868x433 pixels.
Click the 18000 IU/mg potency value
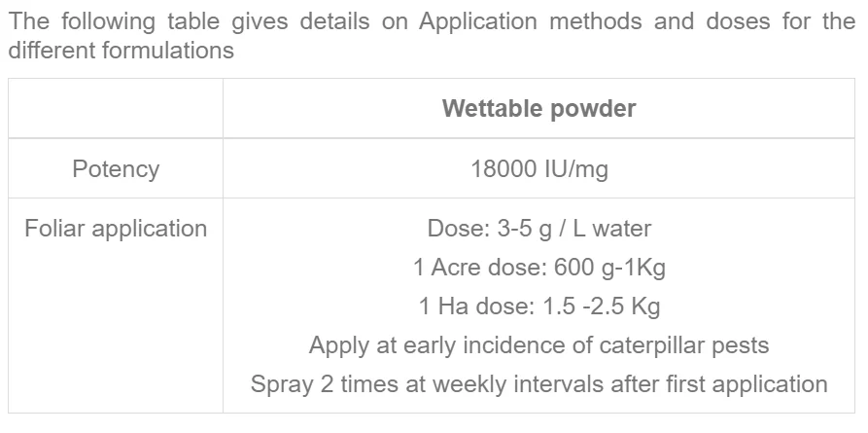pyautogui.click(x=538, y=169)
